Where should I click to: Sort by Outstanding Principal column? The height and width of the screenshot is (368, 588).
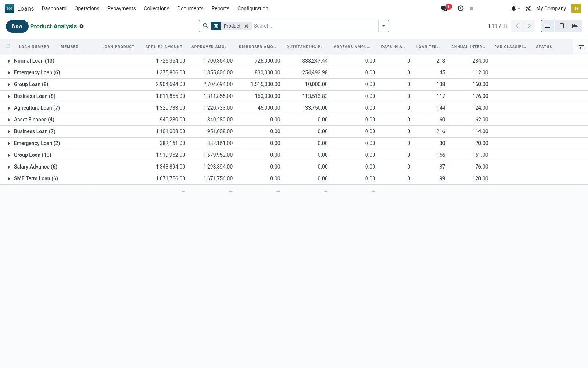pyautogui.click(x=305, y=47)
